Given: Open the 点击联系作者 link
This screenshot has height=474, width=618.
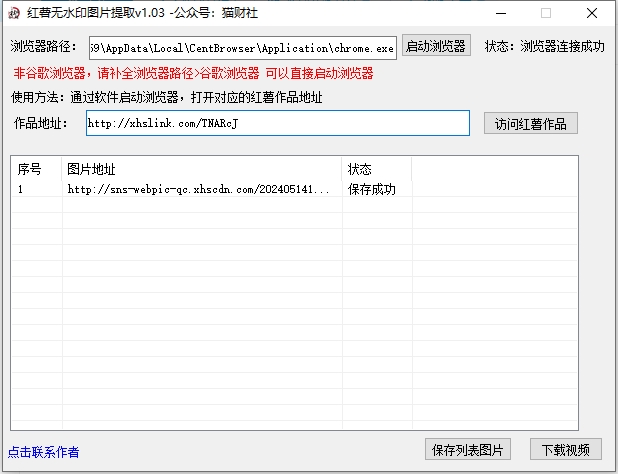Looking at the screenshot, I should point(43,452).
